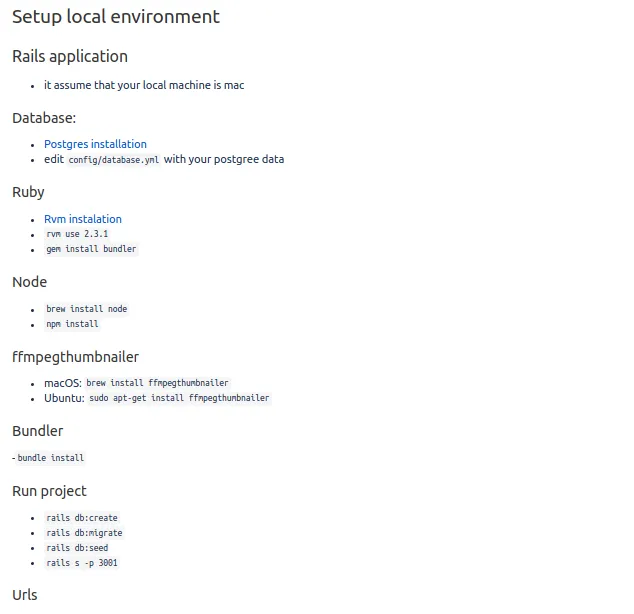
Task: Click the rails db:seed command
Action: 77,548
